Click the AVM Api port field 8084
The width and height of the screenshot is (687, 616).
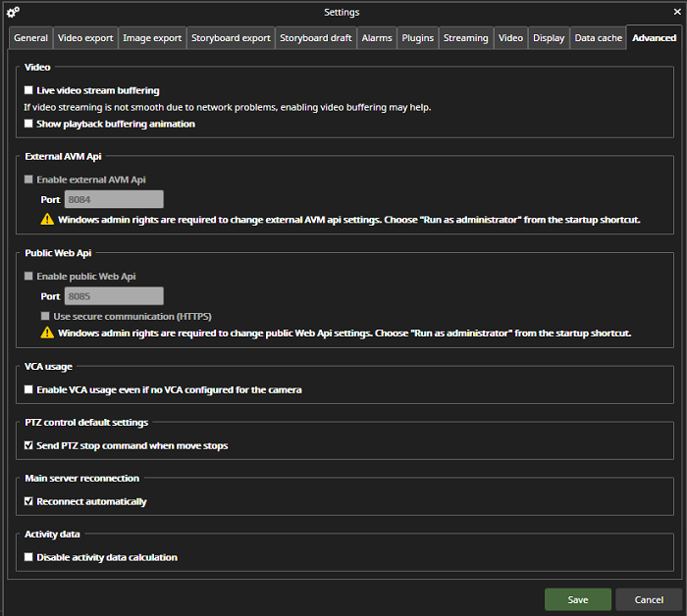(114, 199)
